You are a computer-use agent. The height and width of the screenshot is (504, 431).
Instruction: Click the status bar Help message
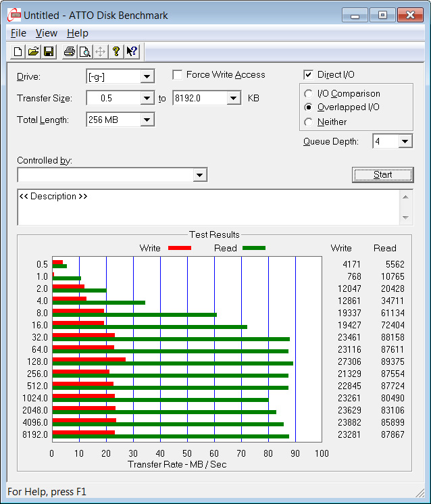pos(47,492)
